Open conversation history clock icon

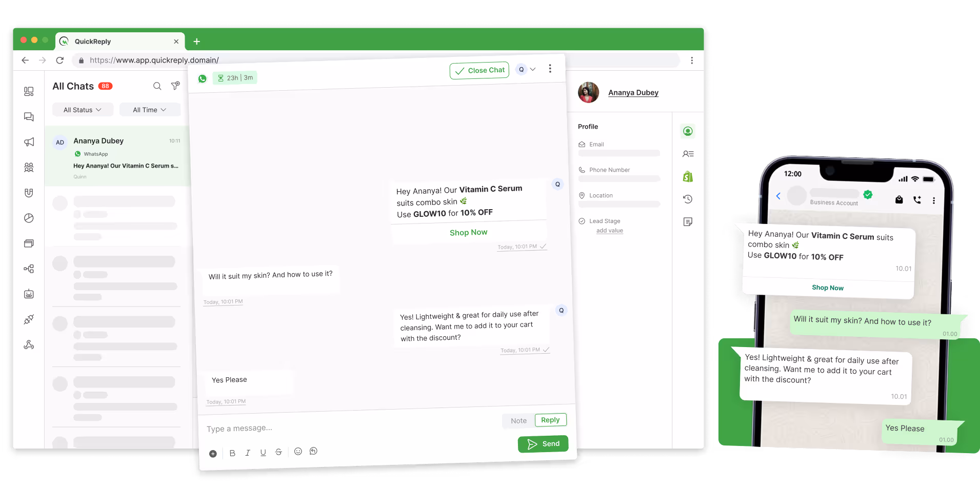point(688,199)
